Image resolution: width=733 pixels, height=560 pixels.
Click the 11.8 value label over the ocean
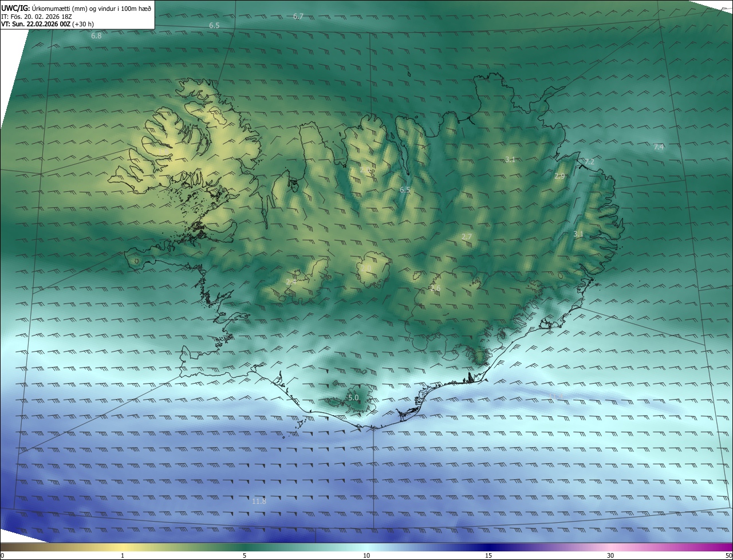click(x=259, y=502)
